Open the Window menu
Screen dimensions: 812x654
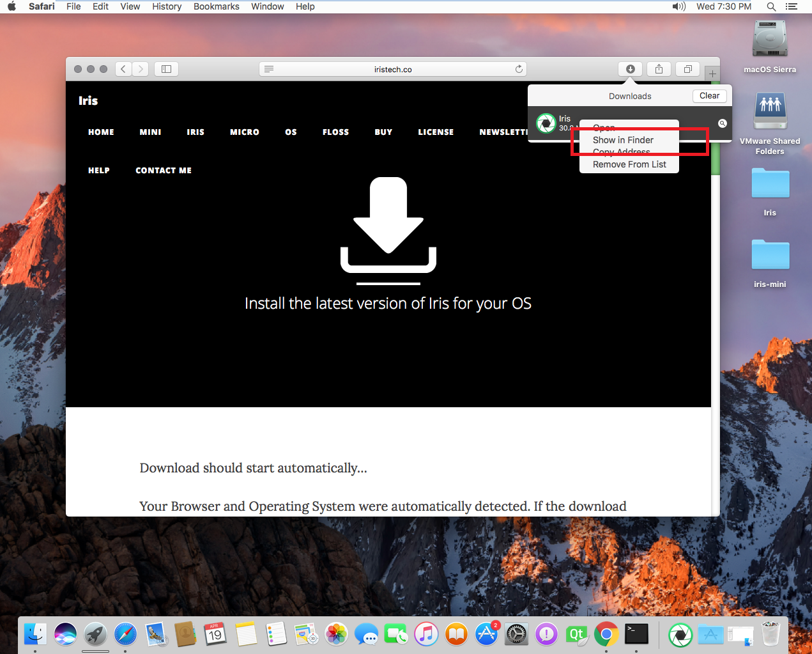tap(268, 6)
